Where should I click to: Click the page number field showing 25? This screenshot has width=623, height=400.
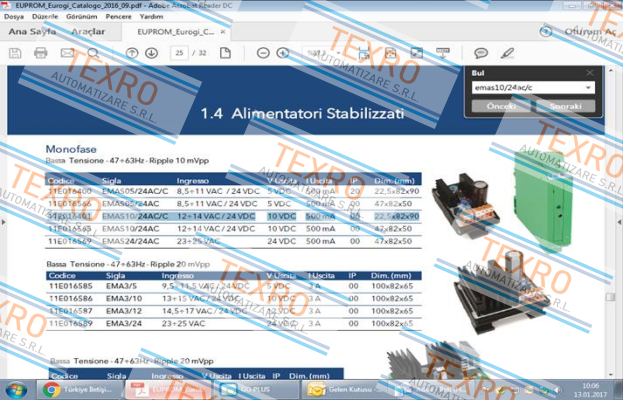pos(179,53)
